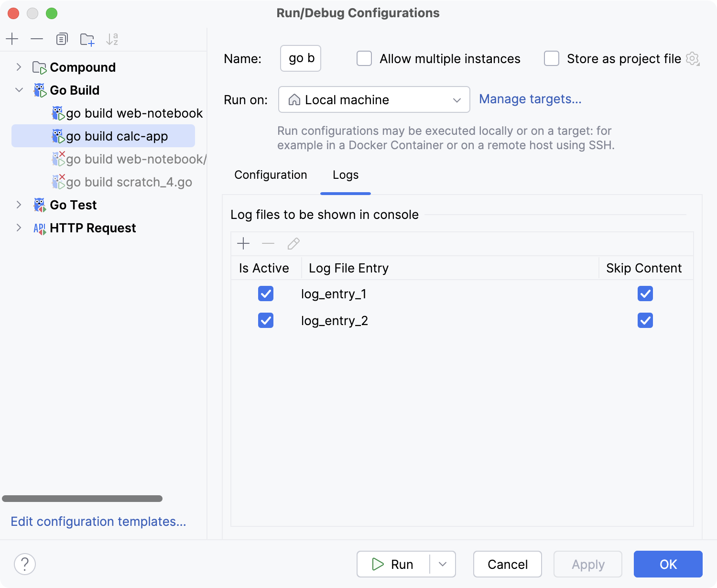Switch to the Configuration tab
The image size is (717, 588).
click(270, 175)
